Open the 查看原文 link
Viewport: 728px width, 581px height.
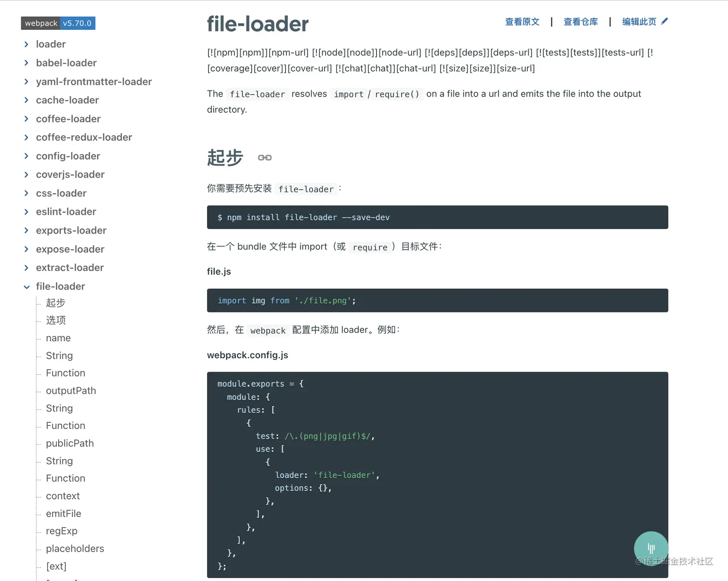pos(522,22)
